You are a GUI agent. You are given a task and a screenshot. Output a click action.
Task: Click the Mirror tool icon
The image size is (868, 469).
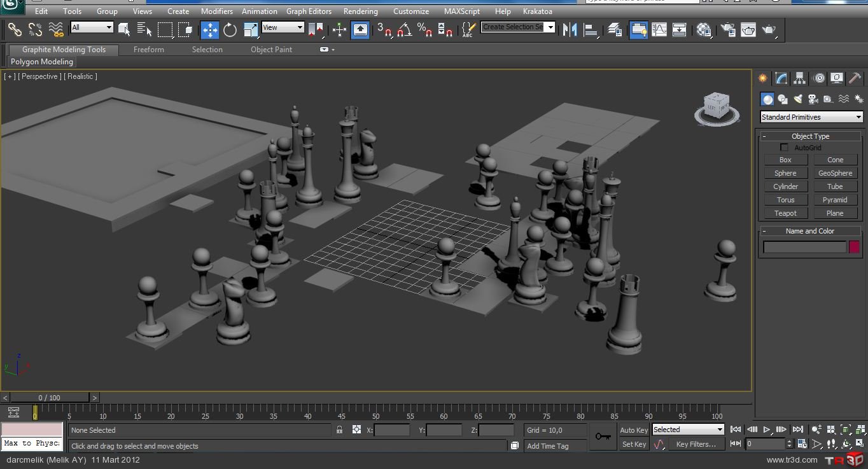[x=570, y=30]
